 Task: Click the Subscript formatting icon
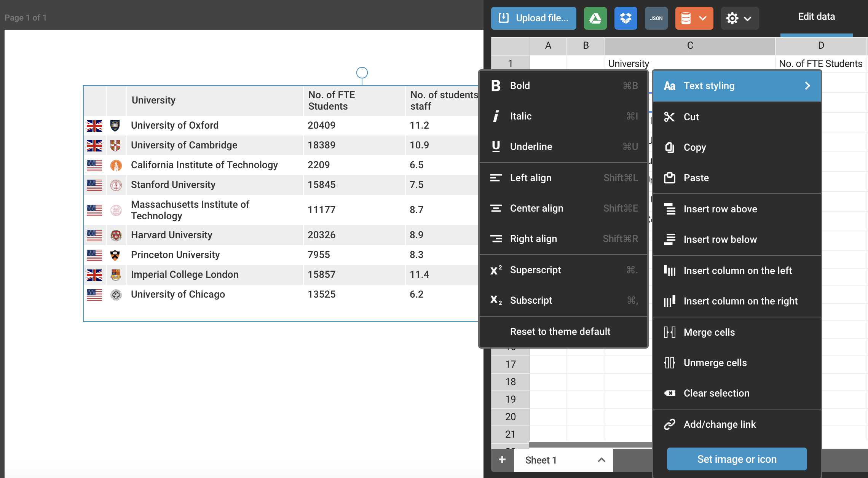pos(496,300)
